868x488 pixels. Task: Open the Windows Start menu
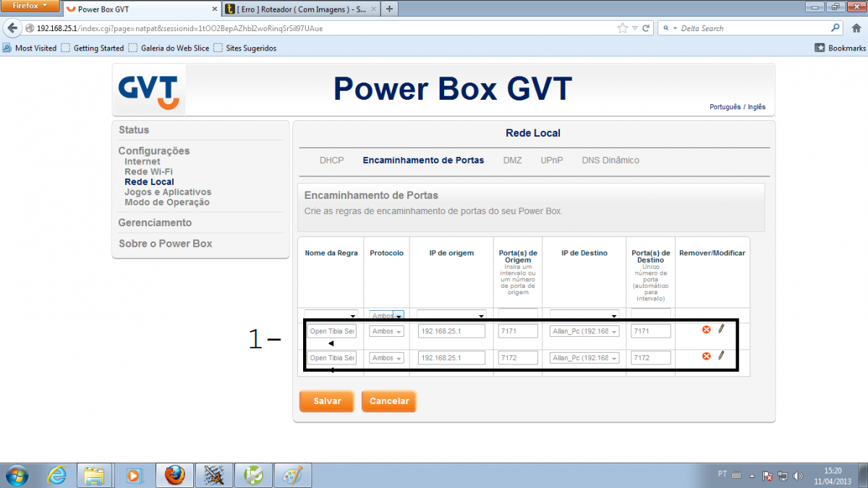click(x=16, y=474)
